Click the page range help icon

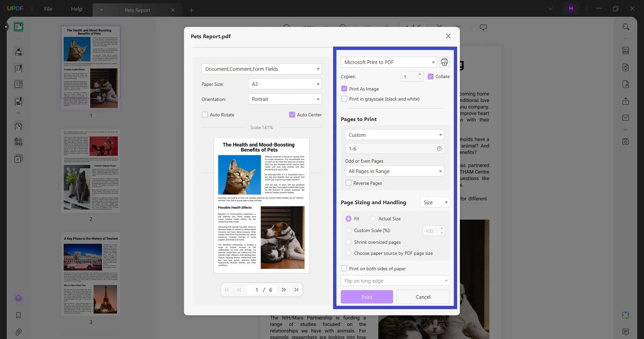pyautogui.click(x=439, y=149)
